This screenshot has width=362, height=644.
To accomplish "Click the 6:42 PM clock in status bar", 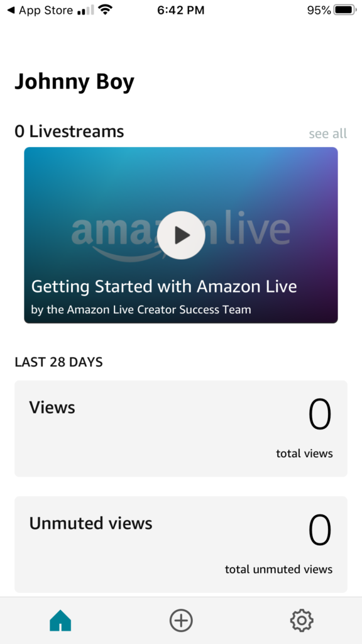I will (181, 9).
